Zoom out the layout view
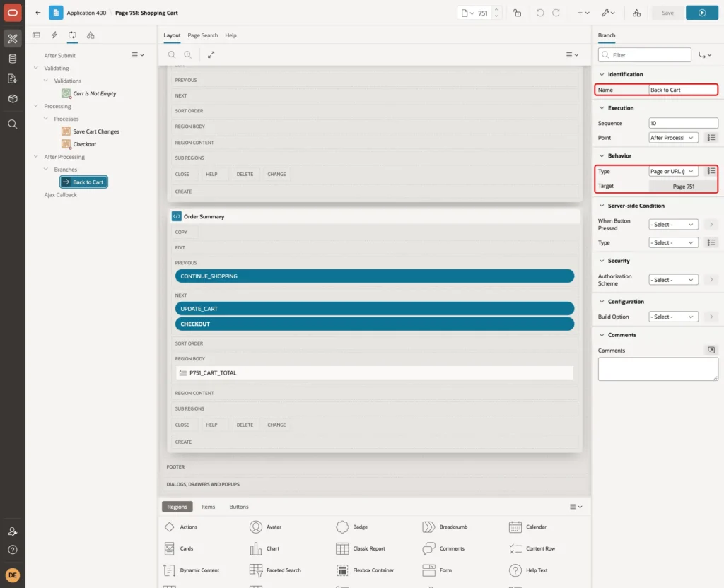 pos(172,54)
